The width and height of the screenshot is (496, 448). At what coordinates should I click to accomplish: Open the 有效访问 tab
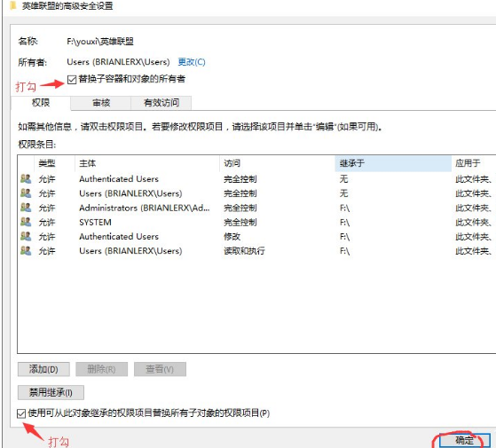(x=161, y=103)
